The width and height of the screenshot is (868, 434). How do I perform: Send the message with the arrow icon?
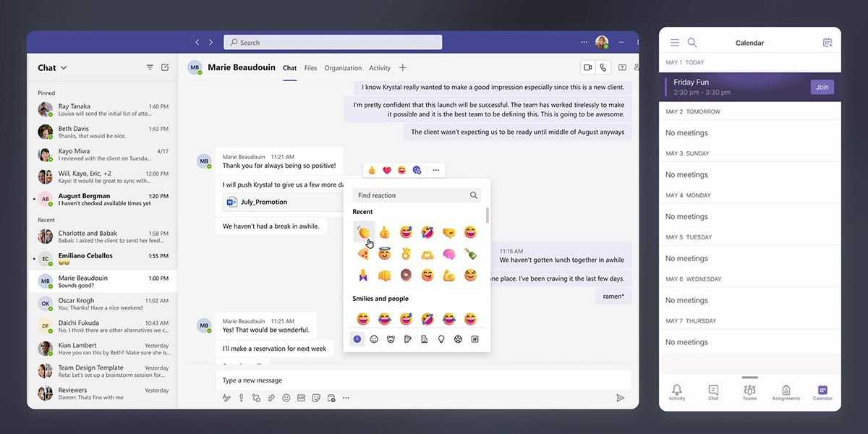click(620, 398)
